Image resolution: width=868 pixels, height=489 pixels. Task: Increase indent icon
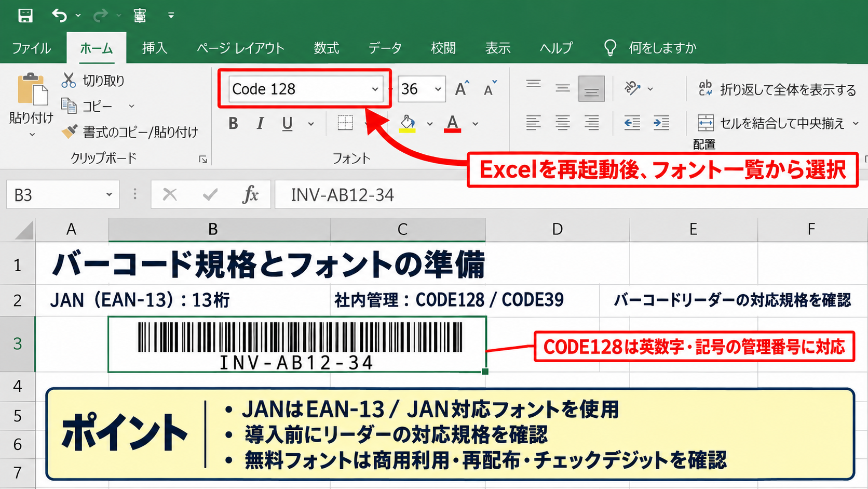[x=661, y=123]
